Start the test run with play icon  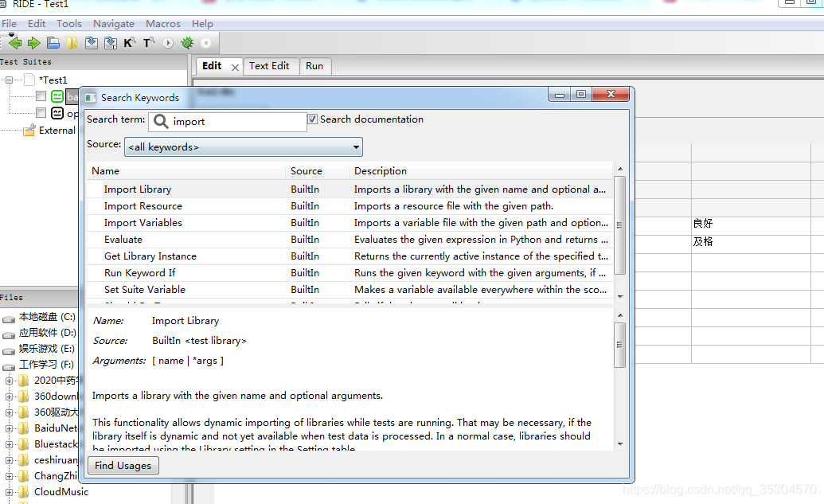[168, 43]
